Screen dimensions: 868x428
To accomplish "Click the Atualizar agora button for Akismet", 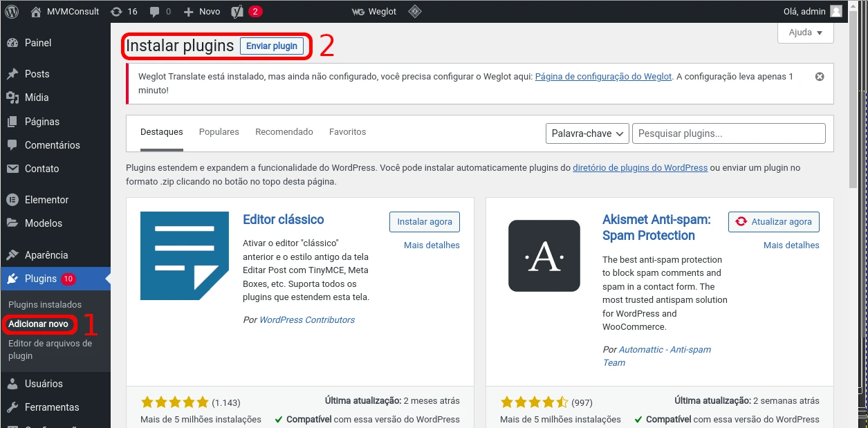I will point(773,222).
